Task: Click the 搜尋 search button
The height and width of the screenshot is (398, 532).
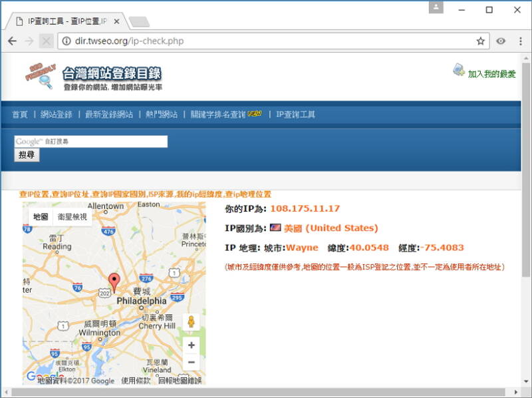Action: (x=27, y=155)
